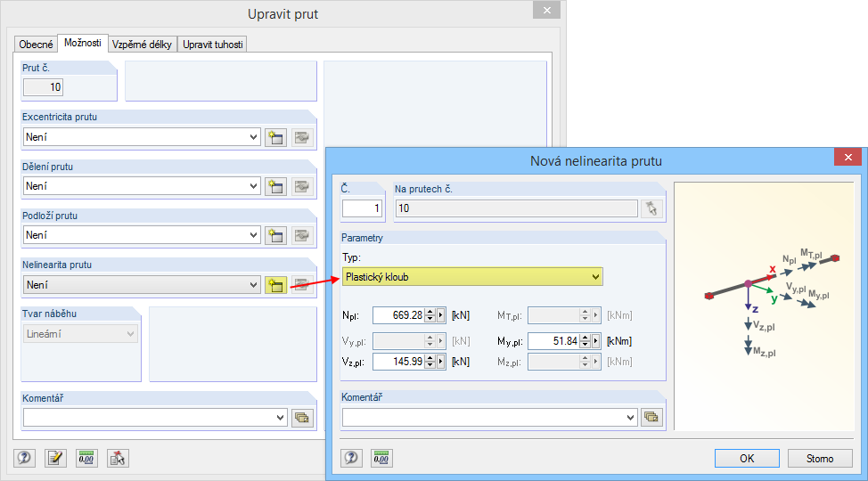Click the pick member icon in Upravit prut footer
868x481 pixels.
[x=118, y=458]
